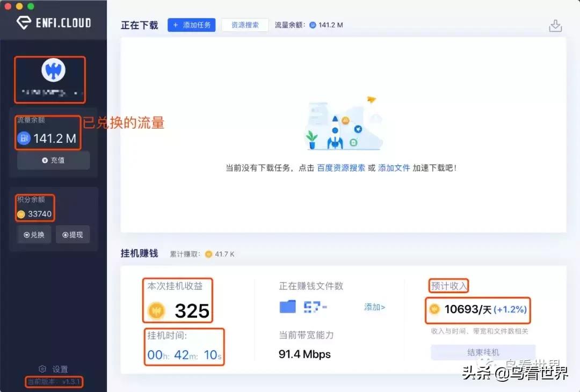580x392 pixels.
Task: Click the 兑换 exchange button
Action: (34, 234)
